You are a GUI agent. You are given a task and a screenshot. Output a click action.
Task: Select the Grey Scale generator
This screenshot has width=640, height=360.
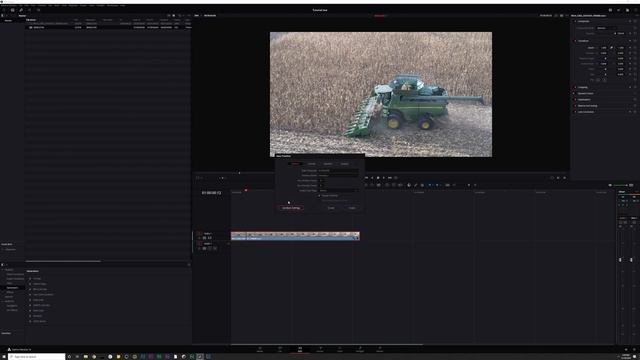(x=38, y=300)
